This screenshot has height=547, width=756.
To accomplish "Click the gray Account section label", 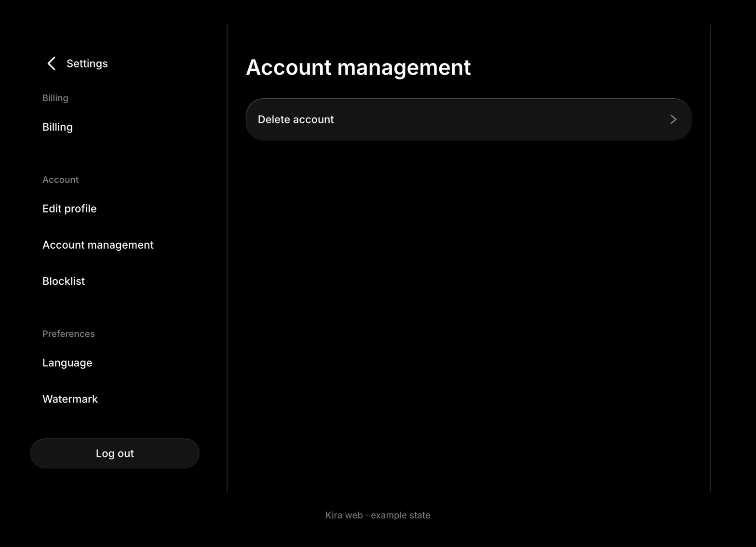I will [x=60, y=179].
